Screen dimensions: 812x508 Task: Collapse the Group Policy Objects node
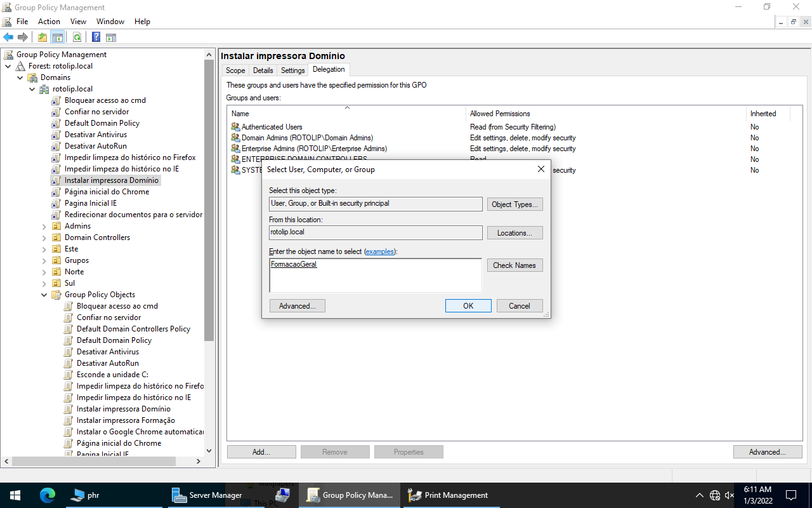tap(44, 295)
